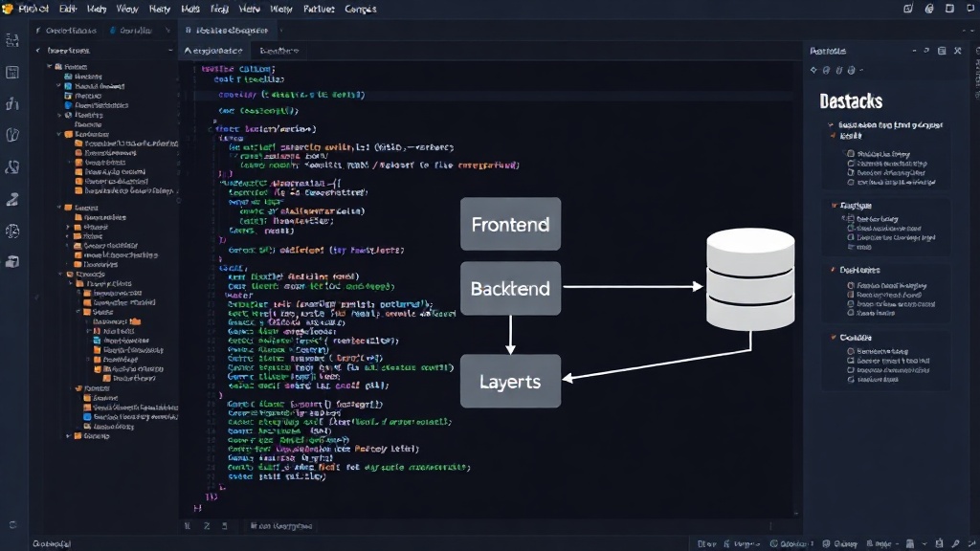Click the Frontend box in the diagram
Image resolution: width=980 pixels, height=551 pixels.
click(x=511, y=224)
